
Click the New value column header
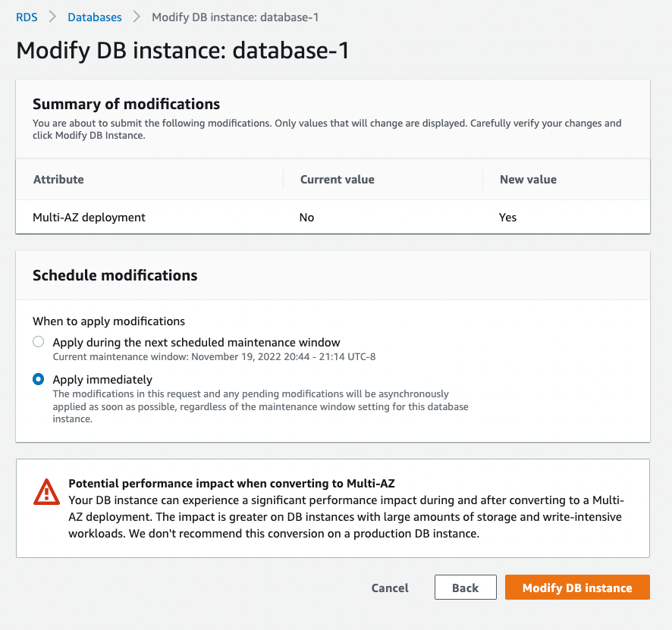528,180
